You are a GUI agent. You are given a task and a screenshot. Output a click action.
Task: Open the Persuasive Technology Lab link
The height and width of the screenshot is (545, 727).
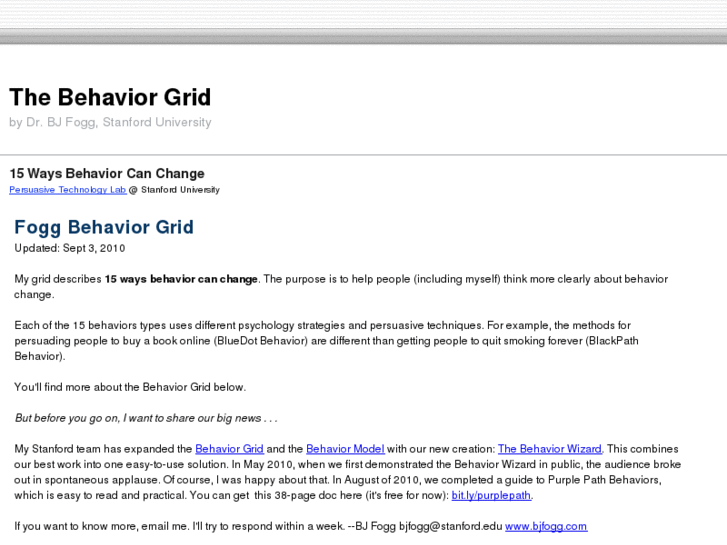pyautogui.click(x=68, y=190)
